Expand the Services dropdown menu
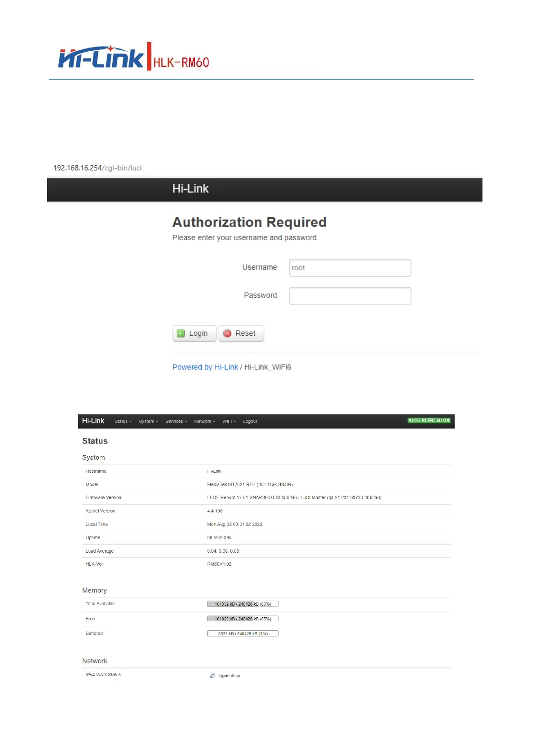Screen dimensions: 535x756 pyautogui.click(x=176, y=422)
